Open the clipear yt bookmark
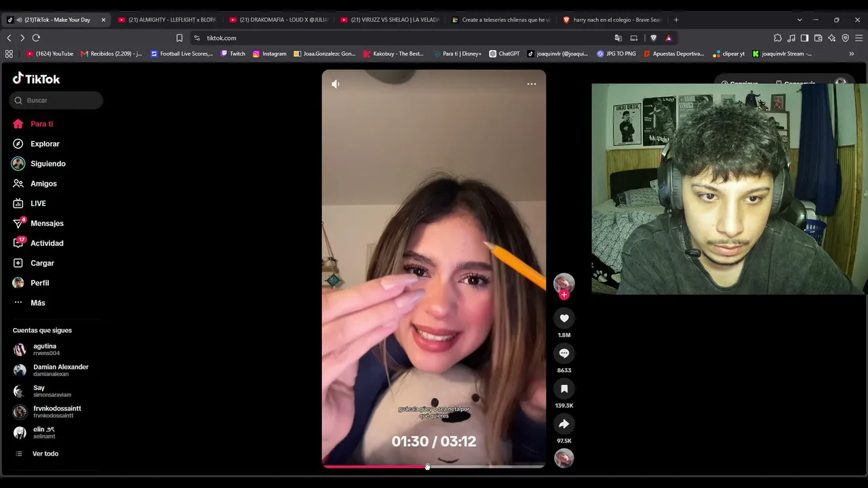 (728, 54)
